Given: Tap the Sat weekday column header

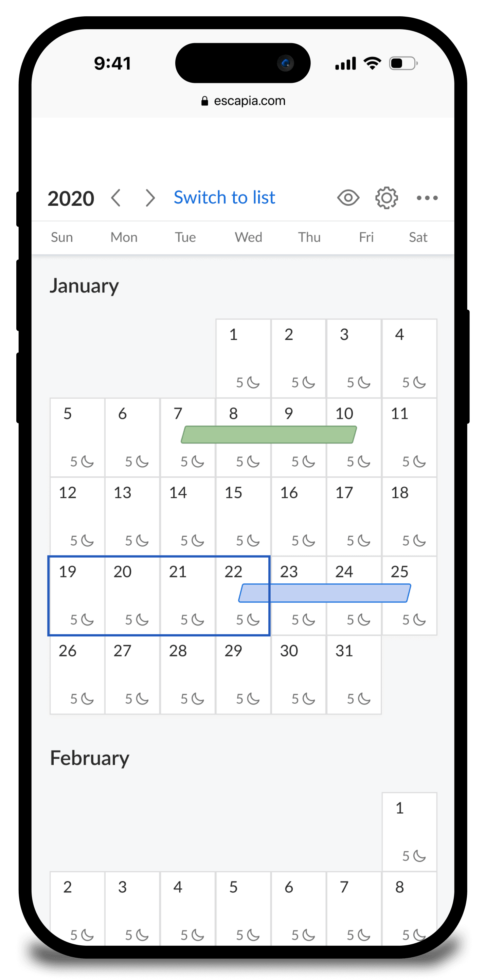Looking at the screenshot, I should click(x=418, y=237).
